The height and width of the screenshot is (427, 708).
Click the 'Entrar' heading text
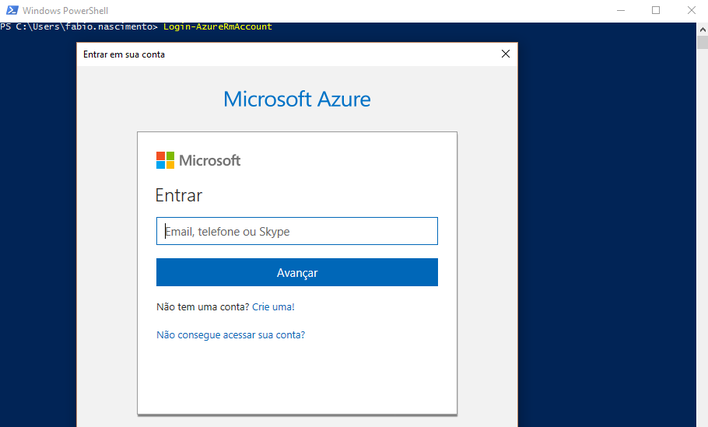click(178, 195)
